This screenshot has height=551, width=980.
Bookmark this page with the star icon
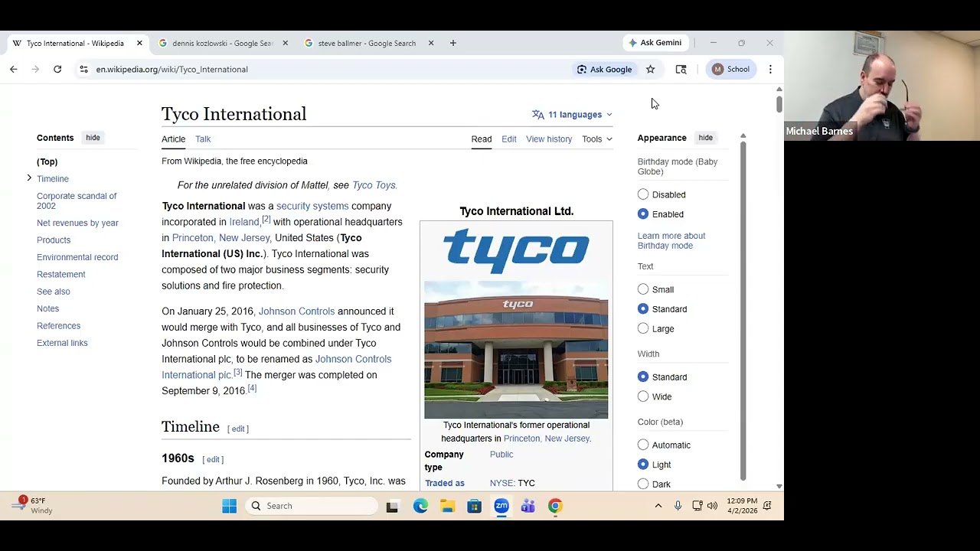(650, 69)
